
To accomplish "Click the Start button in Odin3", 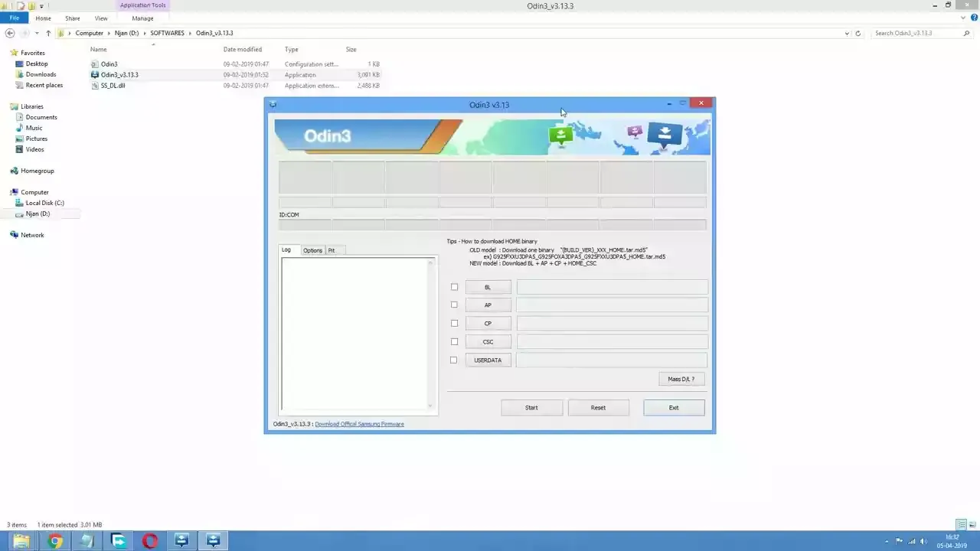I will click(x=531, y=407).
